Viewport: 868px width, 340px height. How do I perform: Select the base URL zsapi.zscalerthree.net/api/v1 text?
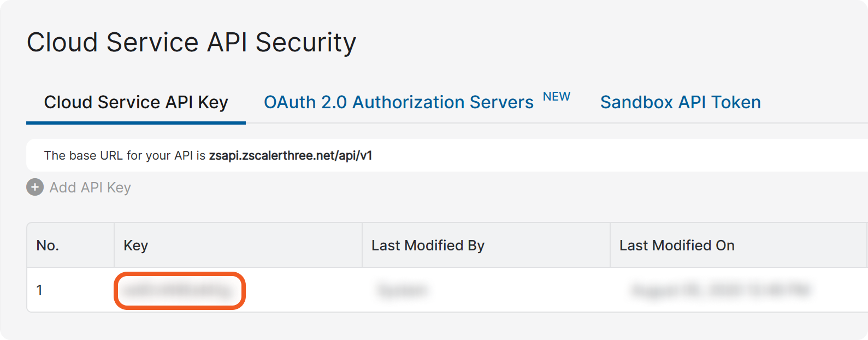click(290, 156)
